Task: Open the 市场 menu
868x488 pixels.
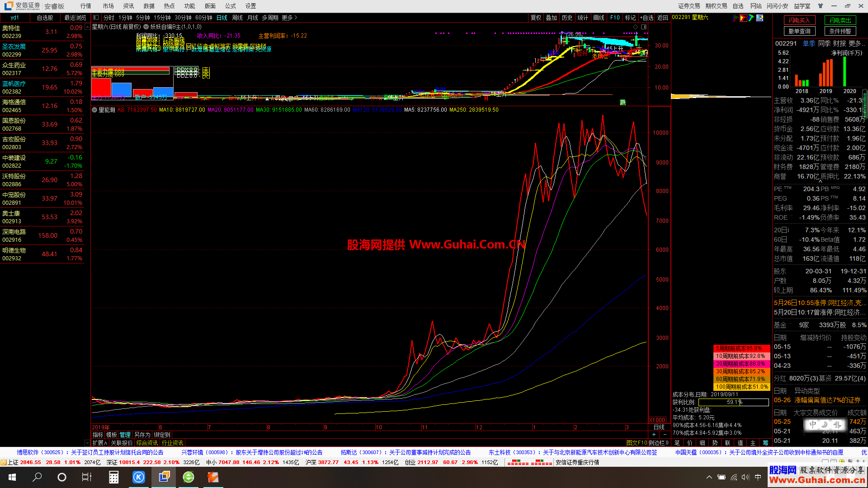Action: point(108,6)
